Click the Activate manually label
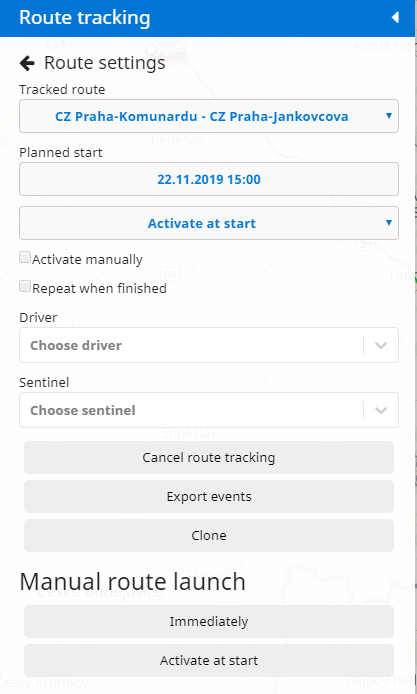 88,259
